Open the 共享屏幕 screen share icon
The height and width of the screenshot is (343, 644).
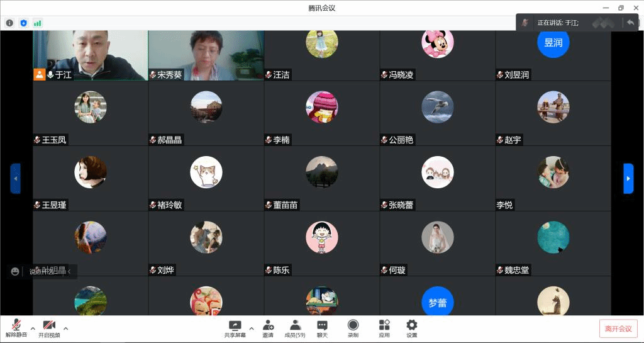point(235,326)
